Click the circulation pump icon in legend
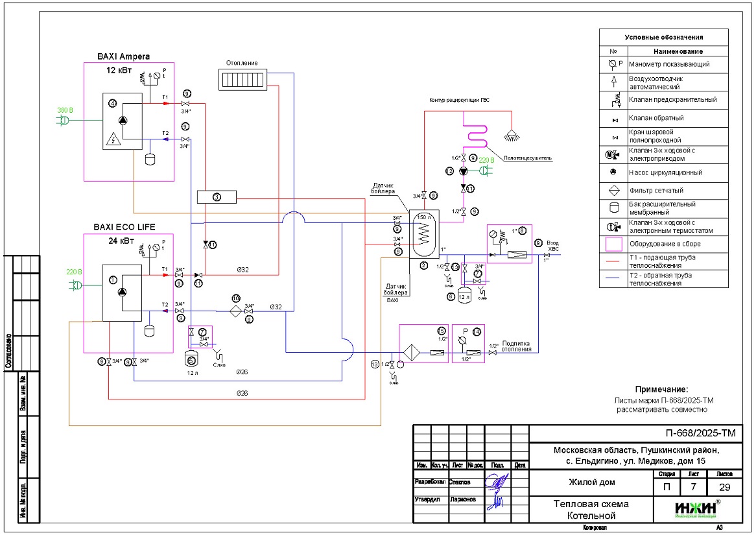Screen dimensions: 756x535 (x=613, y=173)
